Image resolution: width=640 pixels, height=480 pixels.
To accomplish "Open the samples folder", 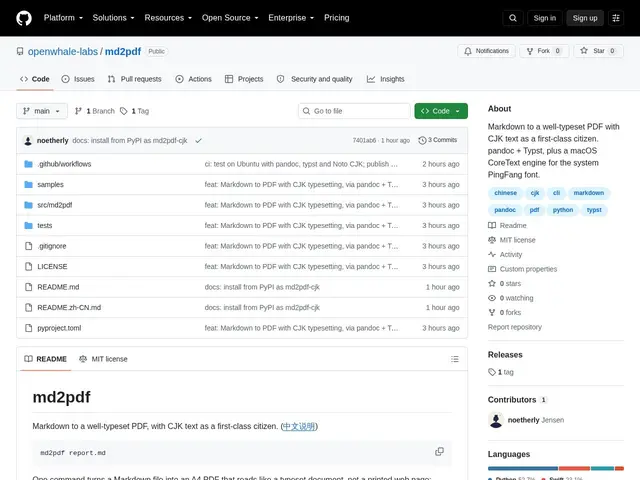I will click(x=50, y=184).
